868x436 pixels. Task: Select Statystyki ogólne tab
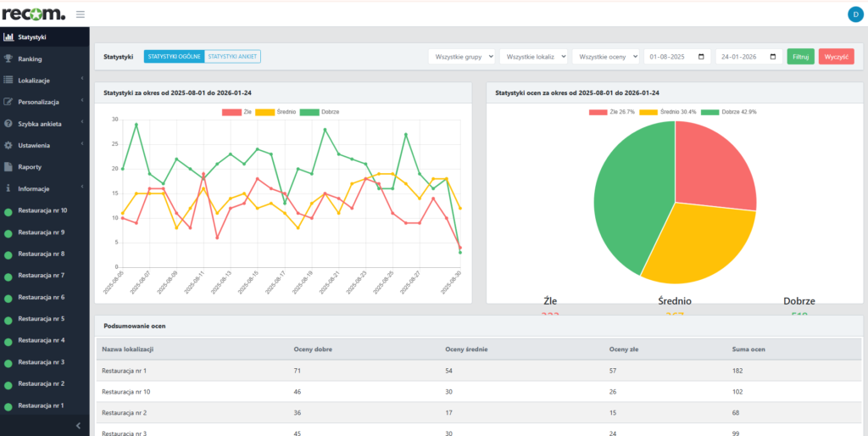point(174,57)
